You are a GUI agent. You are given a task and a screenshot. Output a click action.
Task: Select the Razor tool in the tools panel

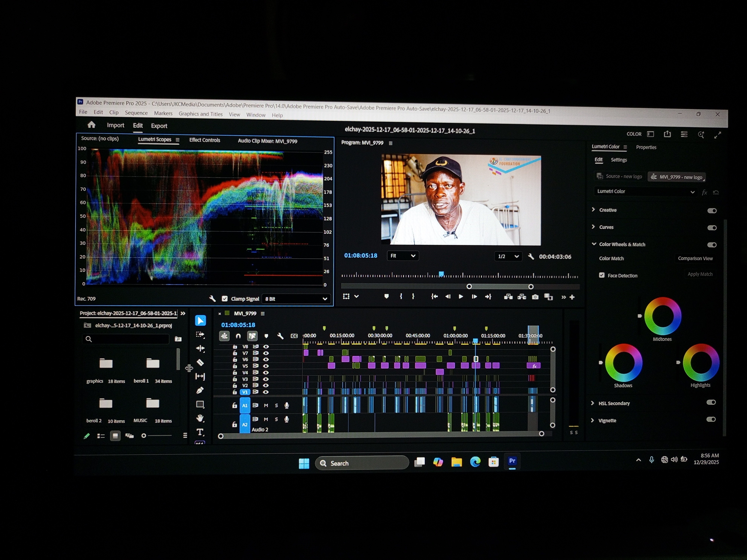point(200,363)
